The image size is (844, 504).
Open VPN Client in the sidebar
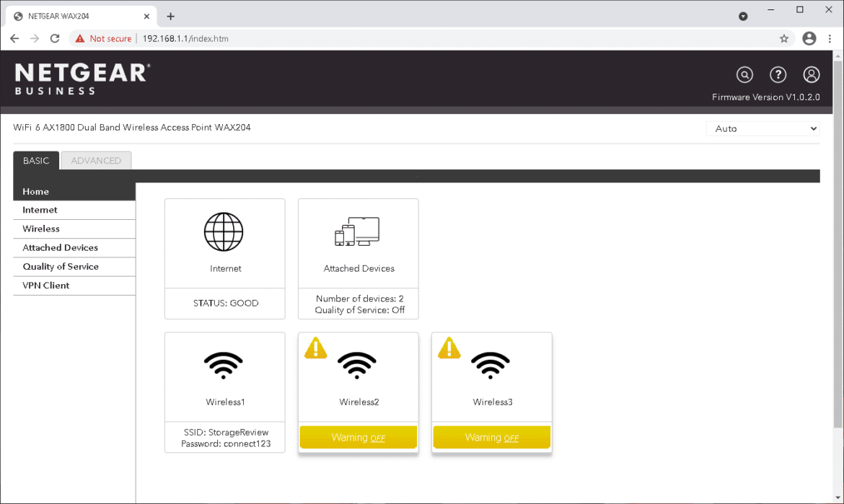tap(74, 286)
